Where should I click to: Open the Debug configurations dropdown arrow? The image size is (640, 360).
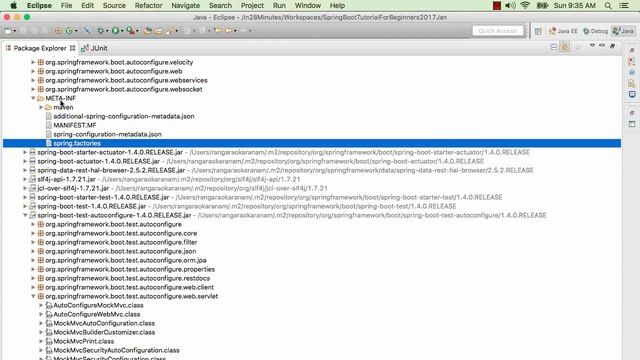(x=107, y=31)
